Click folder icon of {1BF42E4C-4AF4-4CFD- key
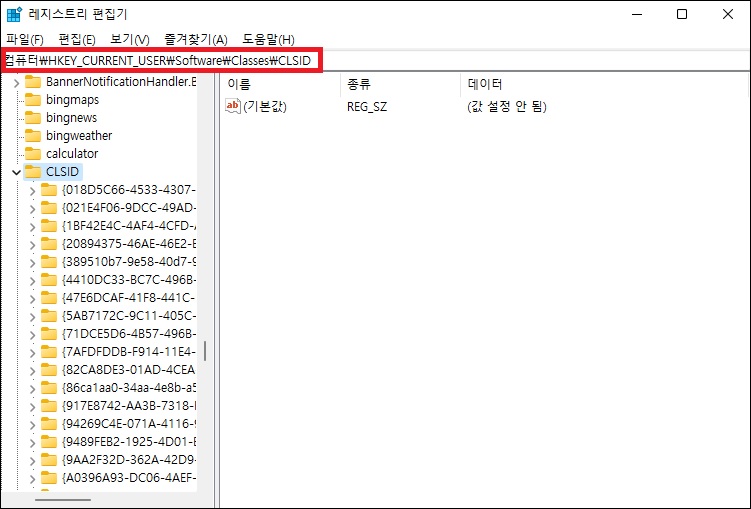This screenshot has height=509, width=751. (48, 226)
